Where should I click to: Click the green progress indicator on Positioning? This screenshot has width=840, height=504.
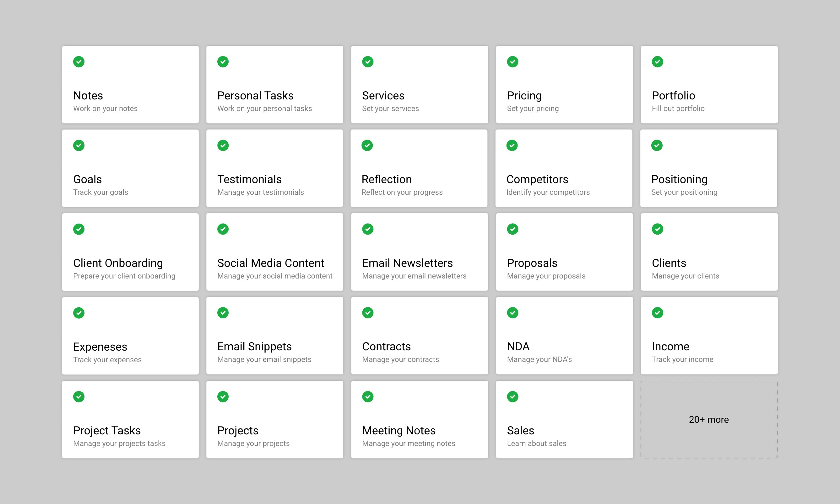tap(657, 145)
